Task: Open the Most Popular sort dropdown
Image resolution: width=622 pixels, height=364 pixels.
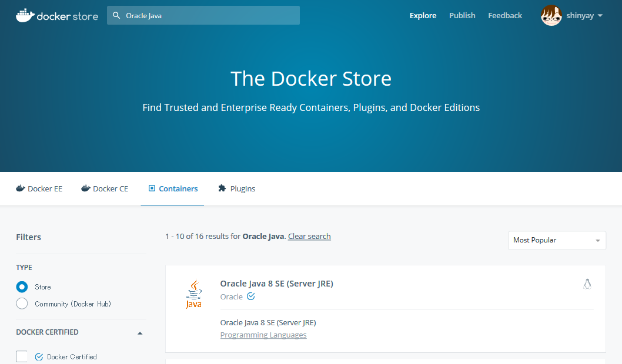Action: 557,241
